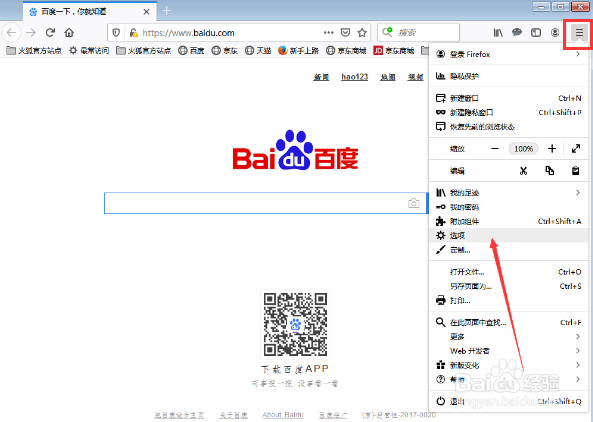Open a new tab with plus button

(x=167, y=11)
